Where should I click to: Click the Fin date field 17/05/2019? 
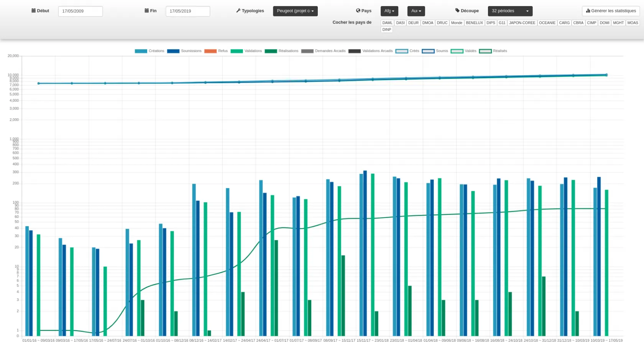pos(188,11)
